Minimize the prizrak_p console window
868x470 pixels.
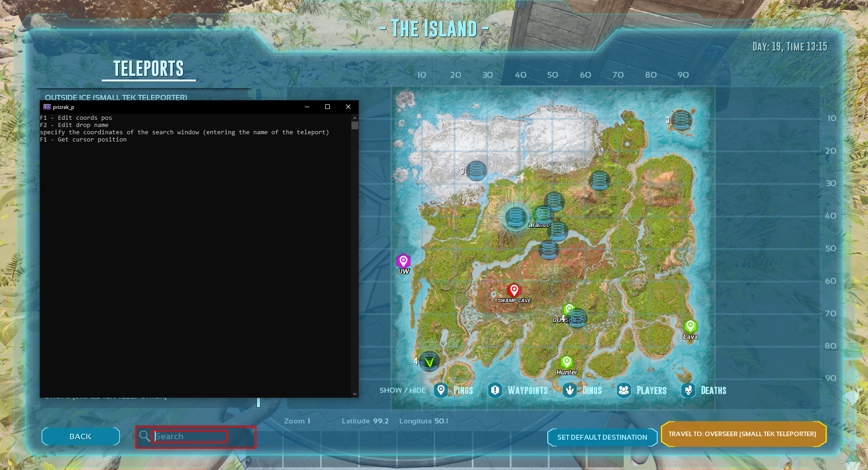point(307,107)
